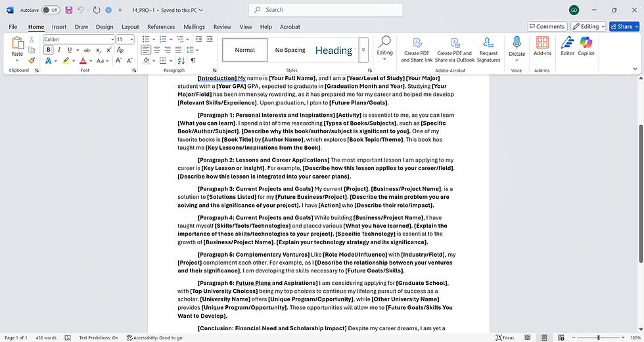Viewport: 644px width, 342px height.
Task: Undo the last action
Action: pyautogui.click(x=80, y=10)
